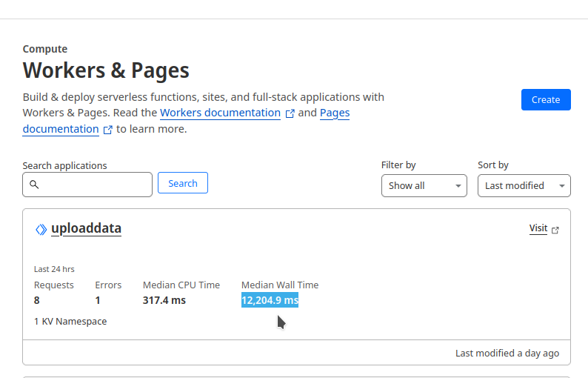Click external link icon after Pages documentation
This screenshot has height=378, width=588.
108,130
